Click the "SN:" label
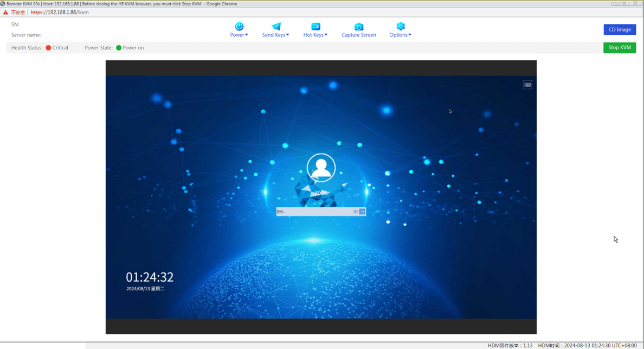Screen dimensions: 644x349 [x=15, y=24]
